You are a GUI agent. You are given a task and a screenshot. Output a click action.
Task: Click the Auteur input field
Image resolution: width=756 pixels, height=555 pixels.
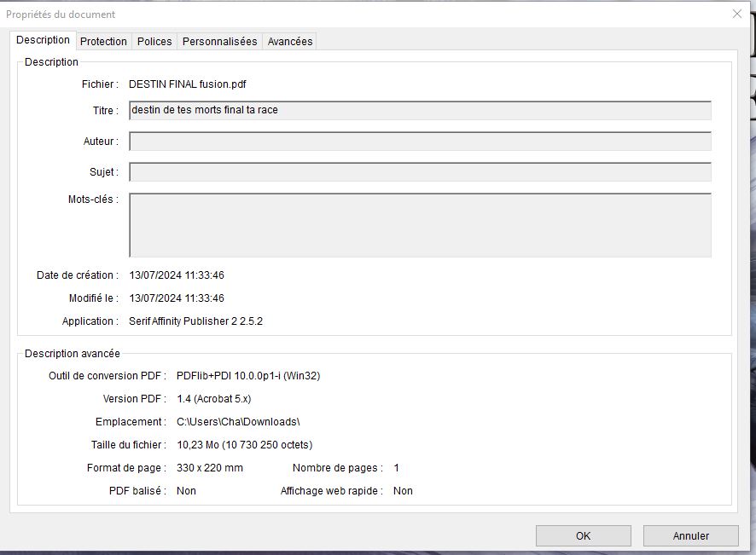pyautogui.click(x=420, y=142)
